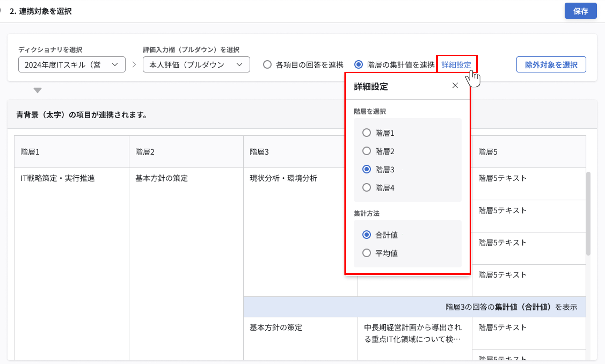Click the vertical scrollbar of the table

click(588, 213)
